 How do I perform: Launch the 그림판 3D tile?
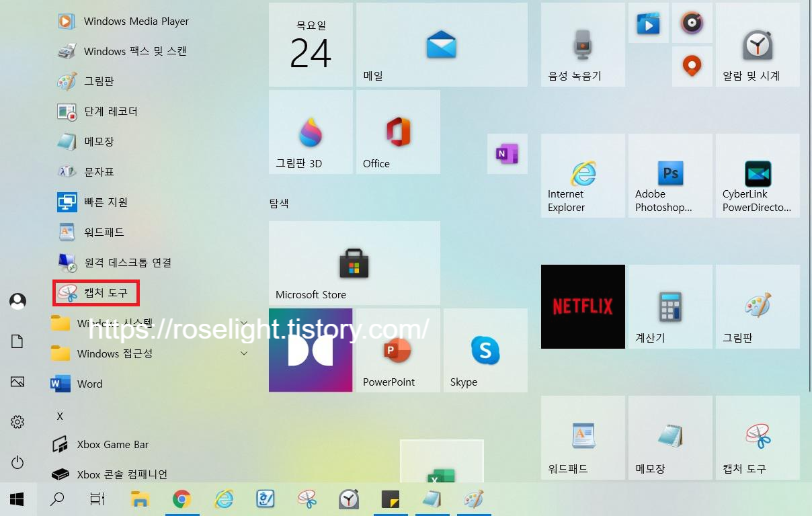pos(311,132)
